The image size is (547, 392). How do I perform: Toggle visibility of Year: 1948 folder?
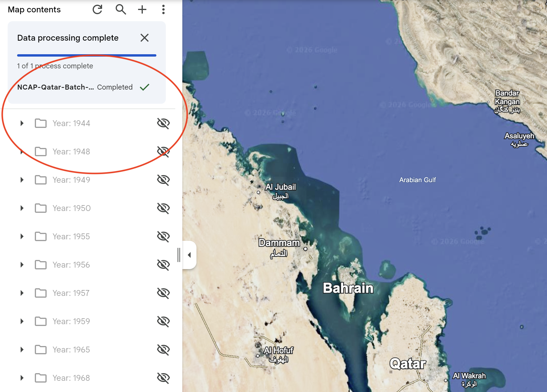pos(163,151)
